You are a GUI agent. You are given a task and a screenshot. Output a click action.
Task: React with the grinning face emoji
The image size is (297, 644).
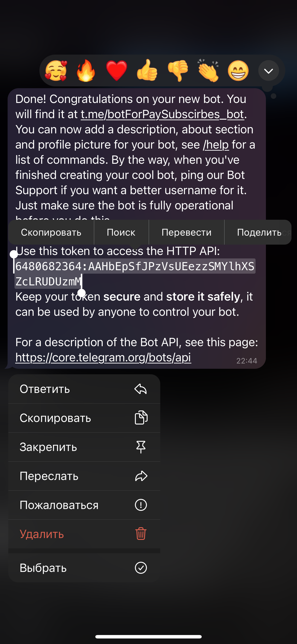[x=238, y=71]
